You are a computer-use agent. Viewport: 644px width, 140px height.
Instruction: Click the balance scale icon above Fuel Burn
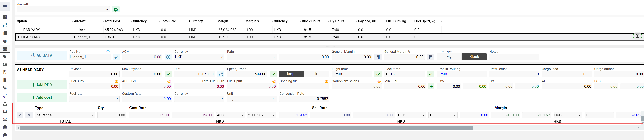[x=116, y=81]
